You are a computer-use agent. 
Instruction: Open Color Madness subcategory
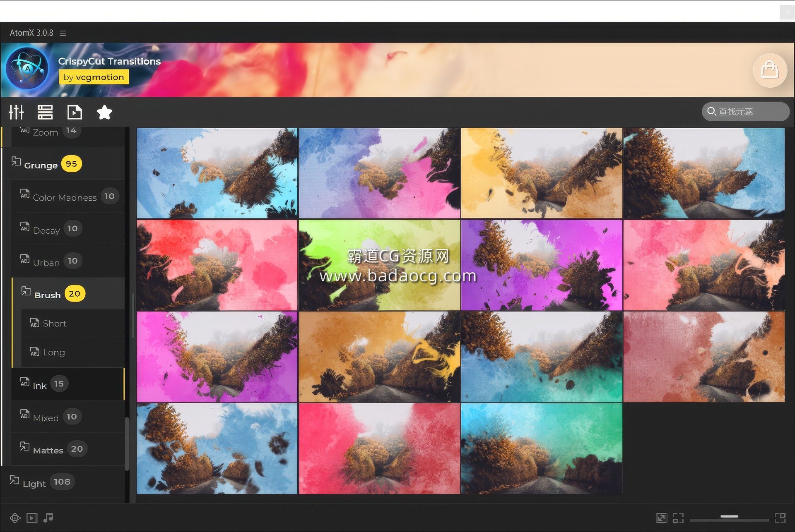pyautogui.click(x=68, y=197)
